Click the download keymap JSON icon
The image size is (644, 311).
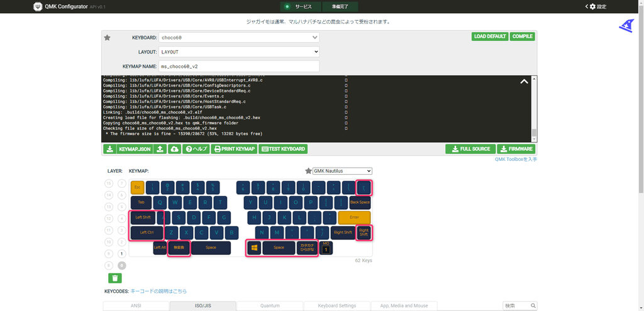click(109, 149)
